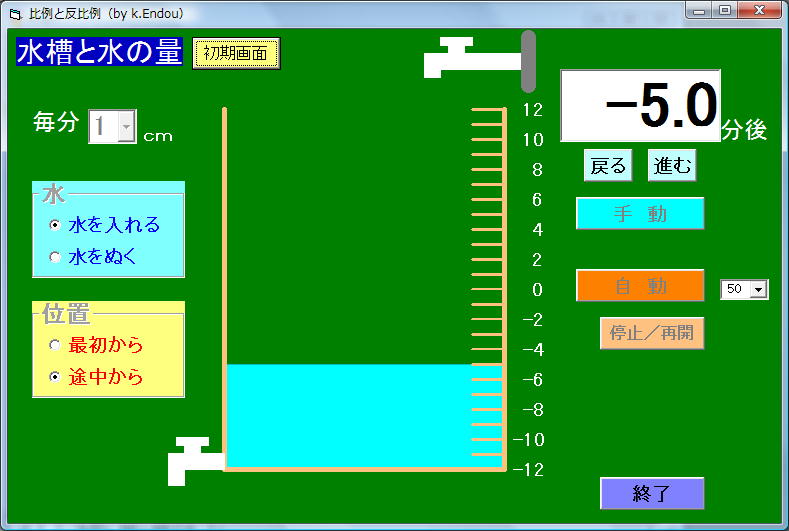Click the scale label 12

pyautogui.click(x=533, y=110)
